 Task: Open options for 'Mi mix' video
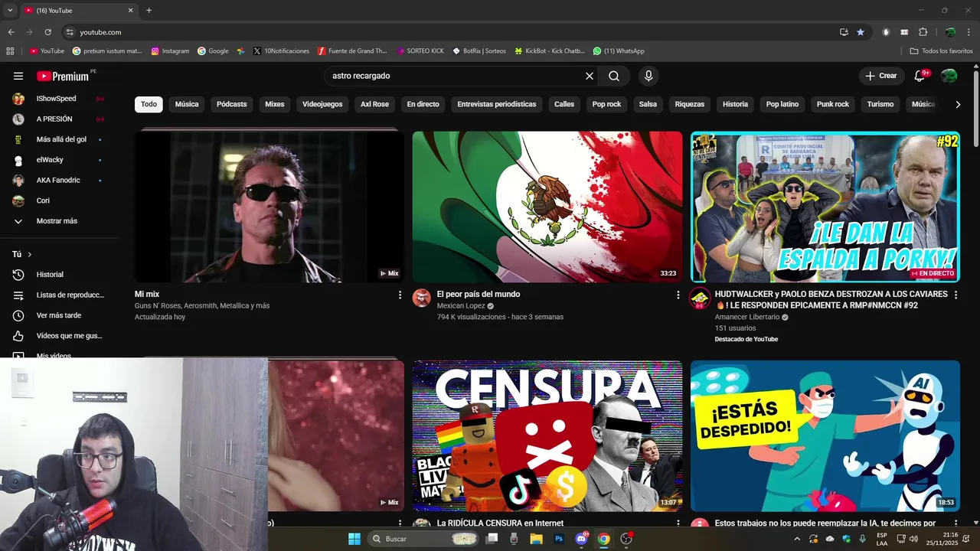(400, 295)
